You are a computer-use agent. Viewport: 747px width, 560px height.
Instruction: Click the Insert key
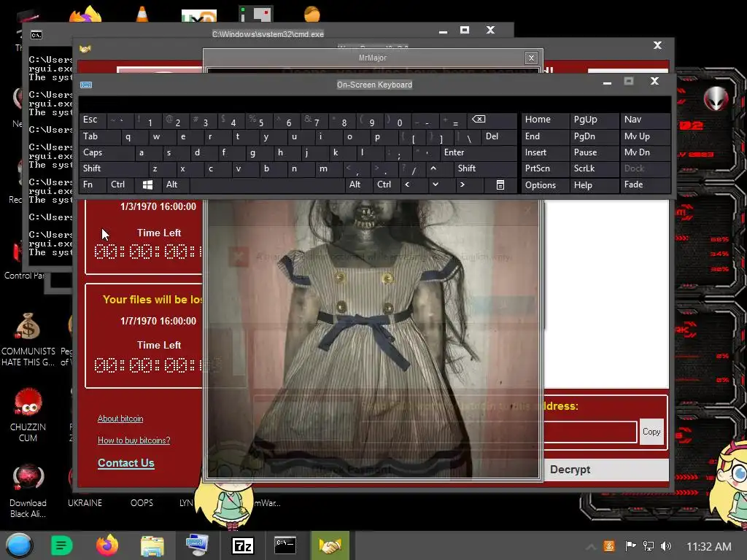click(x=545, y=153)
